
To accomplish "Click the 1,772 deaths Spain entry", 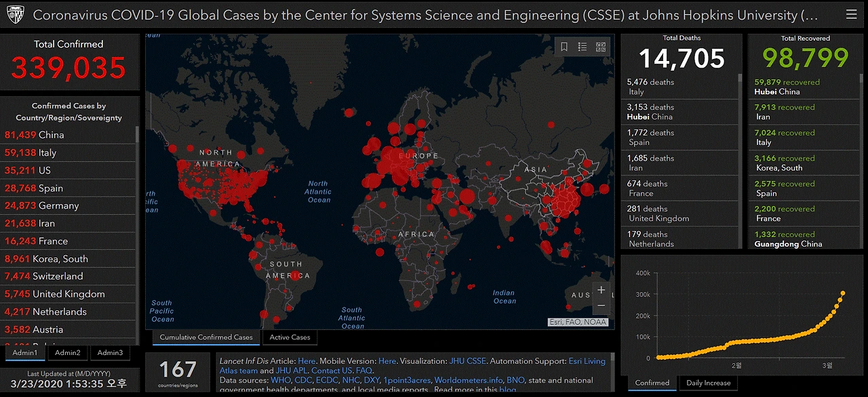I will [679, 138].
